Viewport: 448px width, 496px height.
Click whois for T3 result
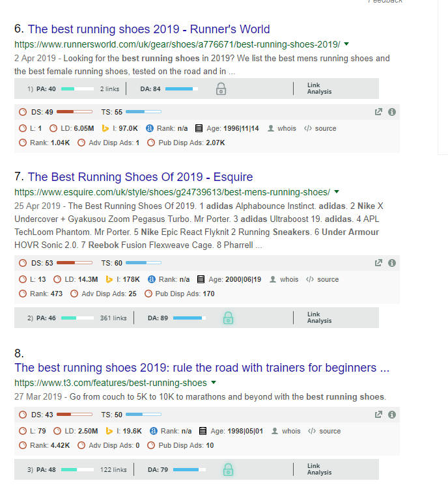(x=287, y=431)
